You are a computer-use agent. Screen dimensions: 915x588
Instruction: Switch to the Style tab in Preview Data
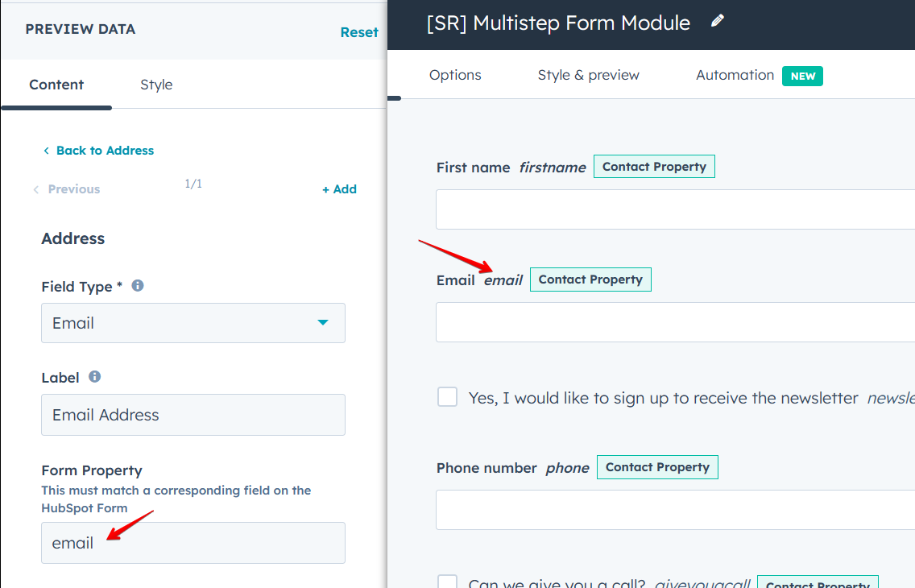coord(155,85)
